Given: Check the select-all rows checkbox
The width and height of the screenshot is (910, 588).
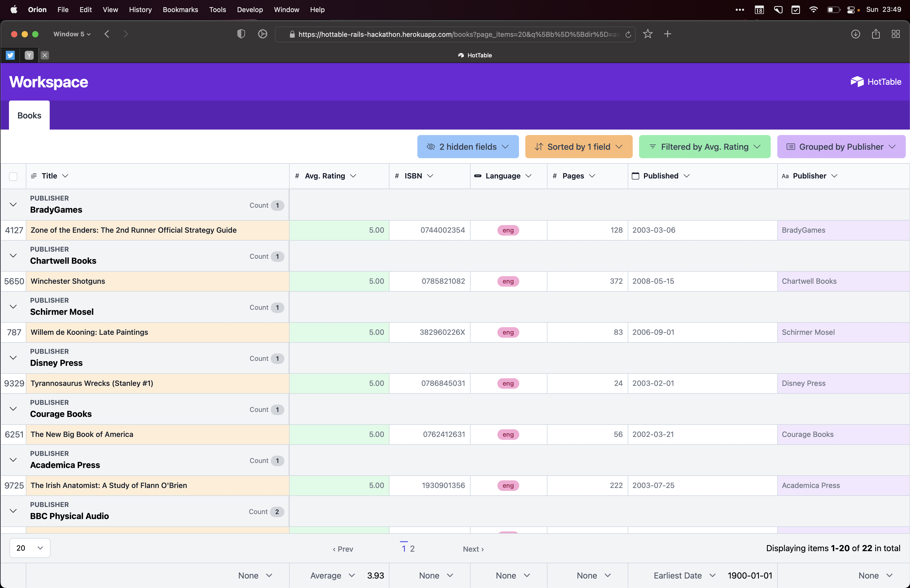Looking at the screenshot, I should [13, 176].
